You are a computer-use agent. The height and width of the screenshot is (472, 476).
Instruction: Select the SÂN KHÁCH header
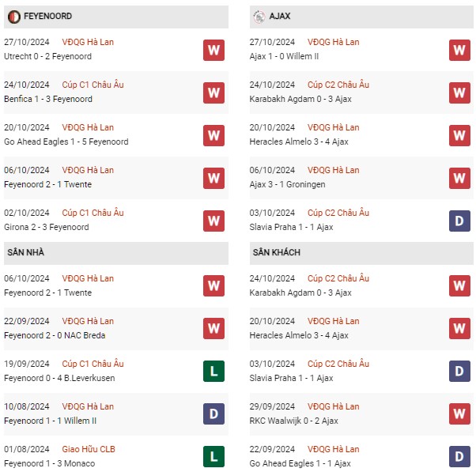click(x=361, y=253)
